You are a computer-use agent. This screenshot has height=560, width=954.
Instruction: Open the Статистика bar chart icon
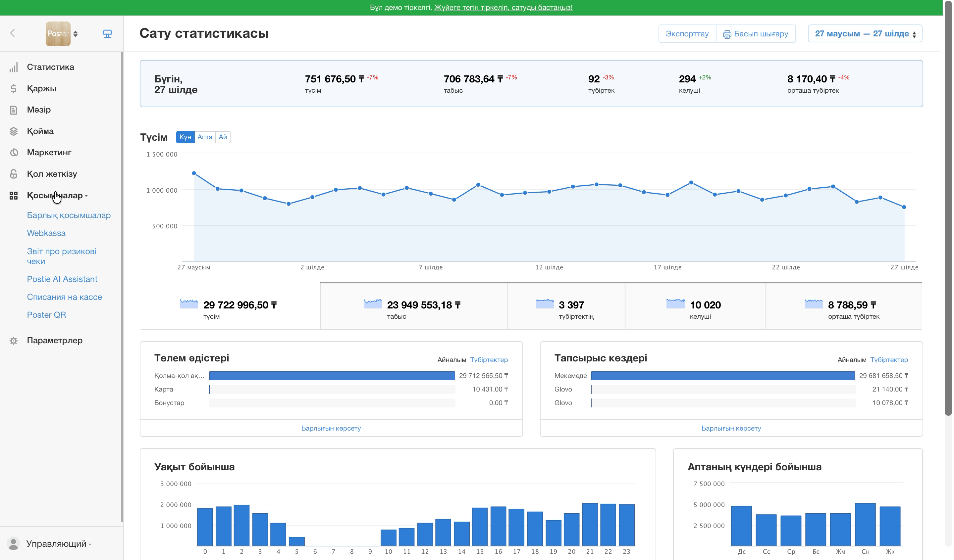pyautogui.click(x=14, y=67)
